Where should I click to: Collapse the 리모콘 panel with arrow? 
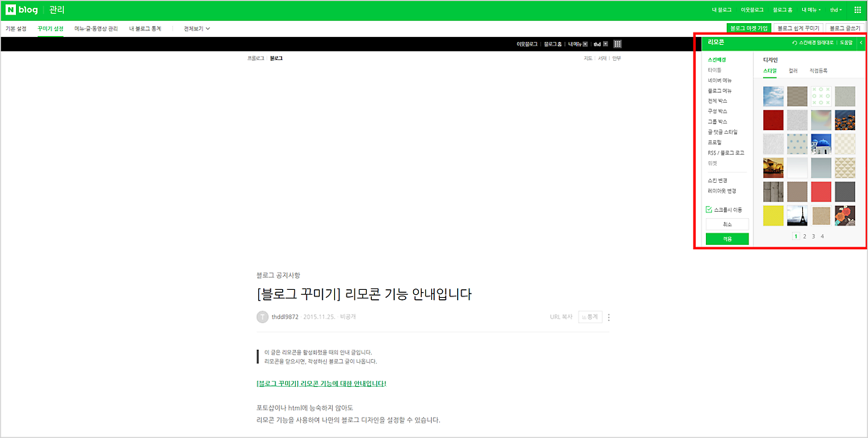pos(861,43)
